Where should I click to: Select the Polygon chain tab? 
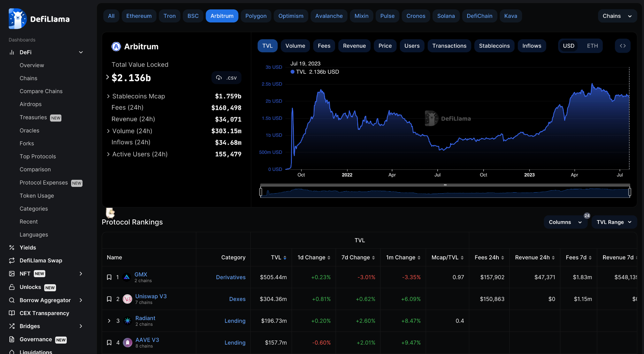pos(256,16)
